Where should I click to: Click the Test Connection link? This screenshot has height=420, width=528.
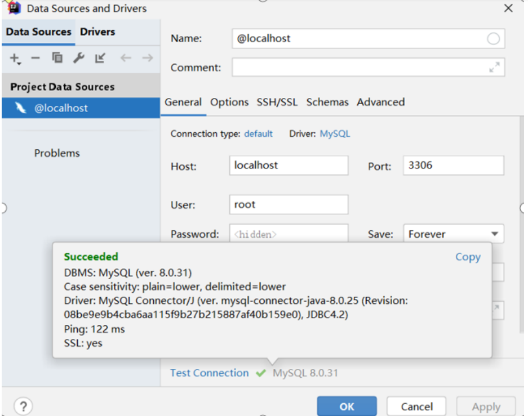210,373
